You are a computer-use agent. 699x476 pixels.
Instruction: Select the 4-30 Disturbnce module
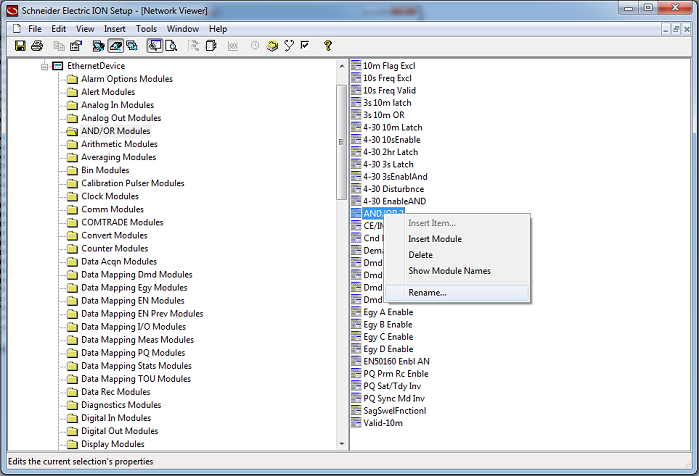[x=393, y=189]
